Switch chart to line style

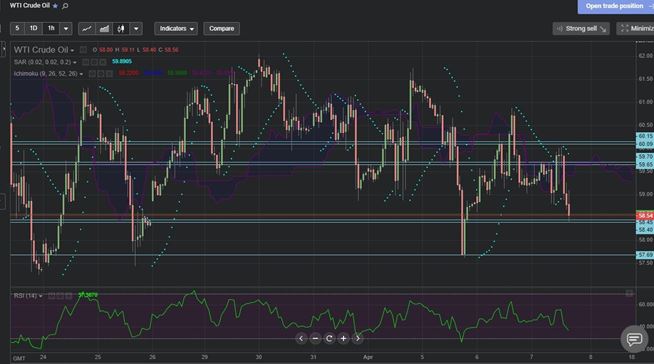click(87, 29)
